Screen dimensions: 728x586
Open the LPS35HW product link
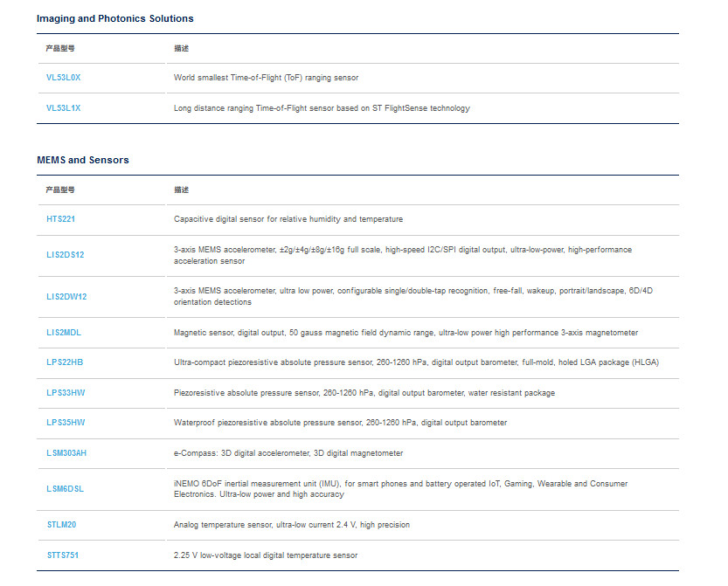tap(66, 423)
